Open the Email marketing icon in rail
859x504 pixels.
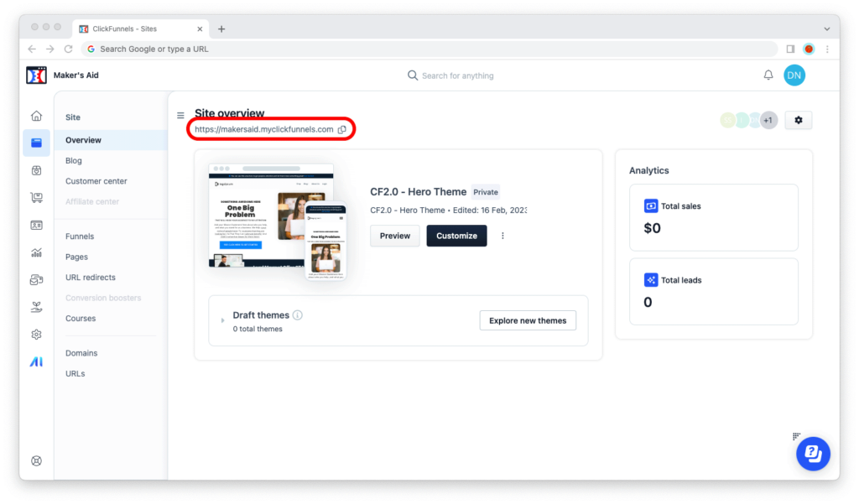pos(36,280)
